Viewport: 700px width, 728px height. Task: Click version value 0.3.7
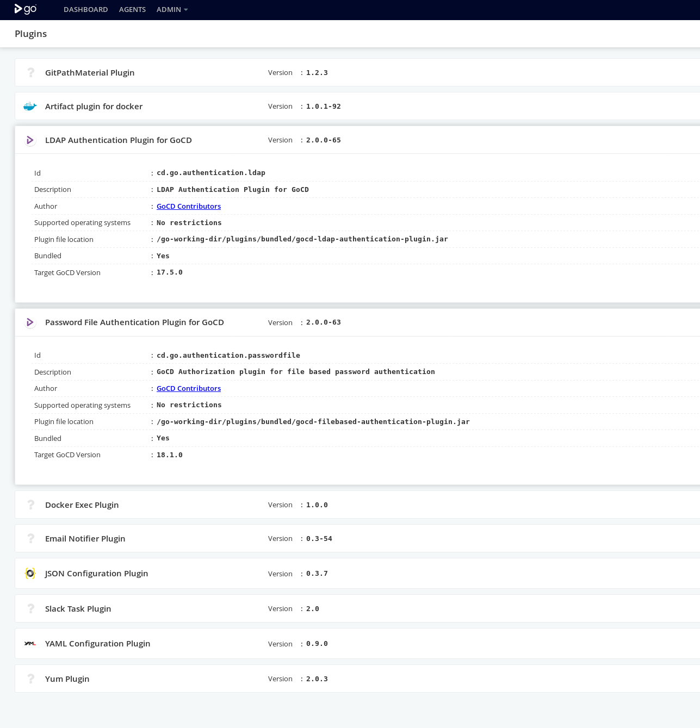pyautogui.click(x=317, y=574)
